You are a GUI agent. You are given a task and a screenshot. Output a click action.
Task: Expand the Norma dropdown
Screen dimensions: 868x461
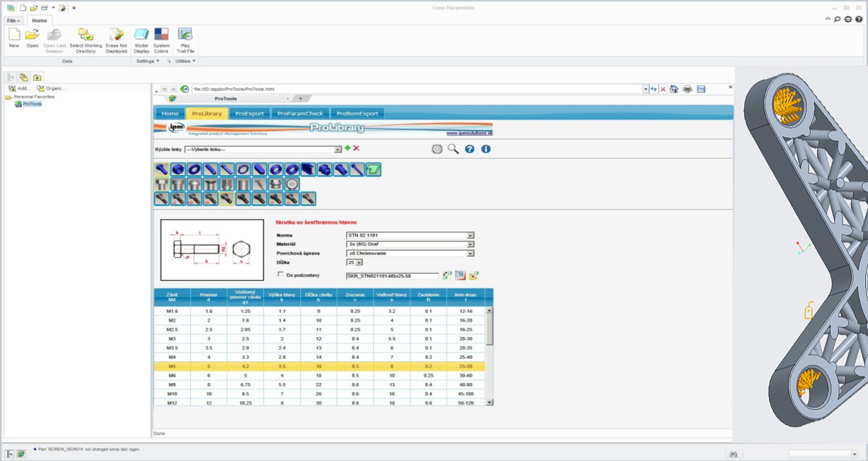click(x=470, y=235)
